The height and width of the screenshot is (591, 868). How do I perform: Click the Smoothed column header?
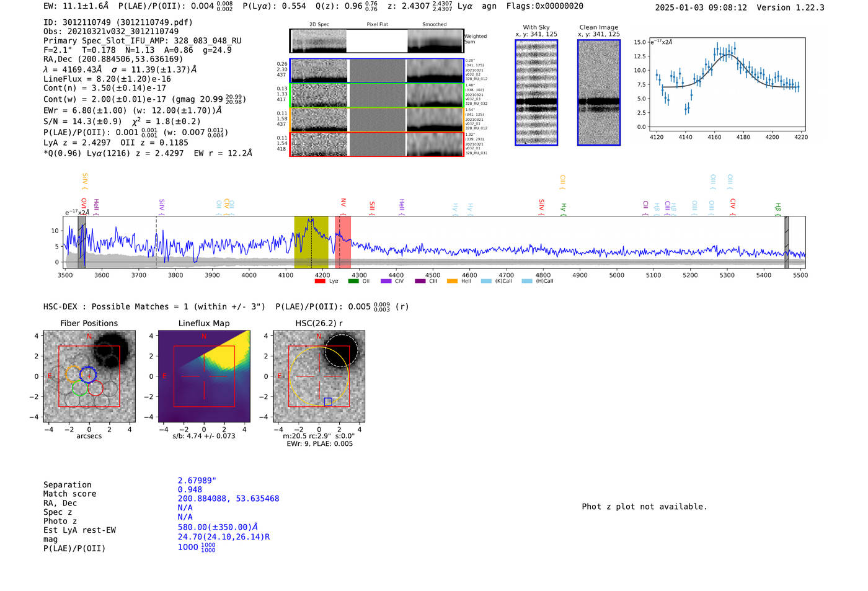434,24
